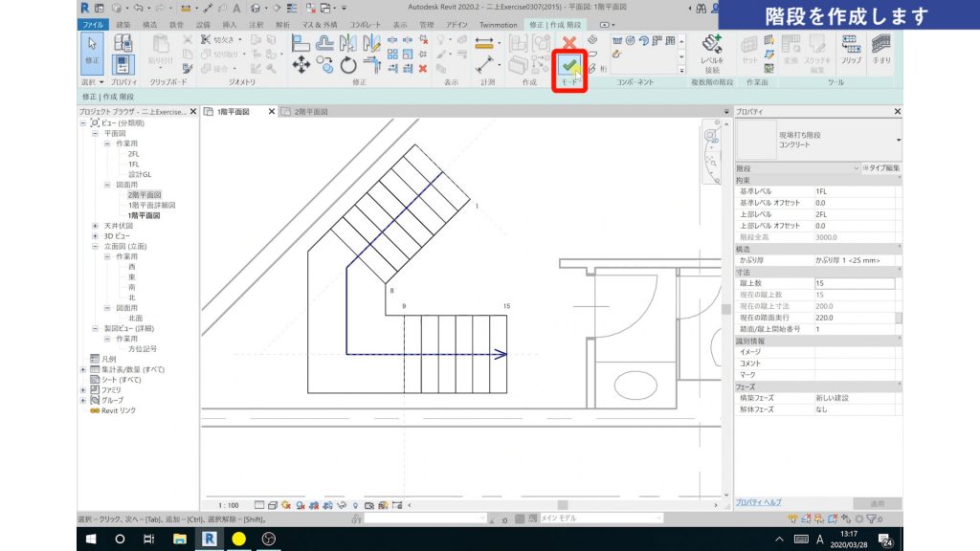Screen dimensions: 980x551
Task: Click the red X Cancel Edit Mode icon
Action: 569,43
